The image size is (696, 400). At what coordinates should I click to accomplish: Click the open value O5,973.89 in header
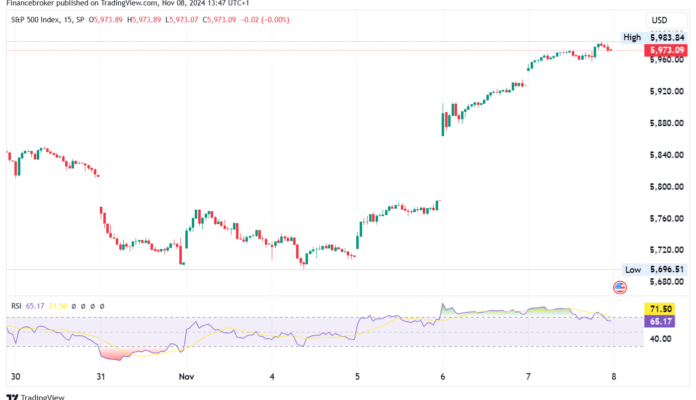coord(106,20)
